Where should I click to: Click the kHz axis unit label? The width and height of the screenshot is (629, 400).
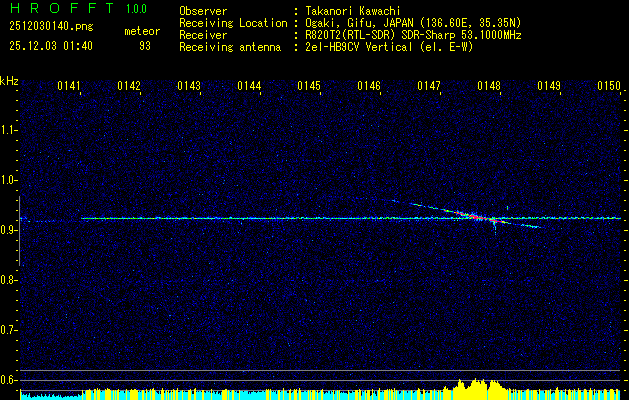[9, 81]
